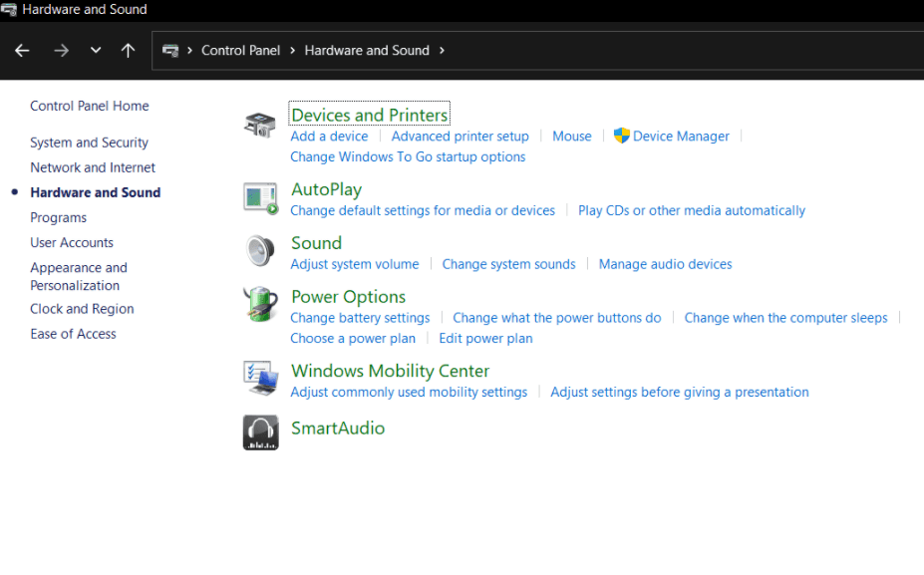Image resolution: width=924 pixels, height=575 pixels.
Task: Open the Devices and Printers heading
Action: point(370,115)
